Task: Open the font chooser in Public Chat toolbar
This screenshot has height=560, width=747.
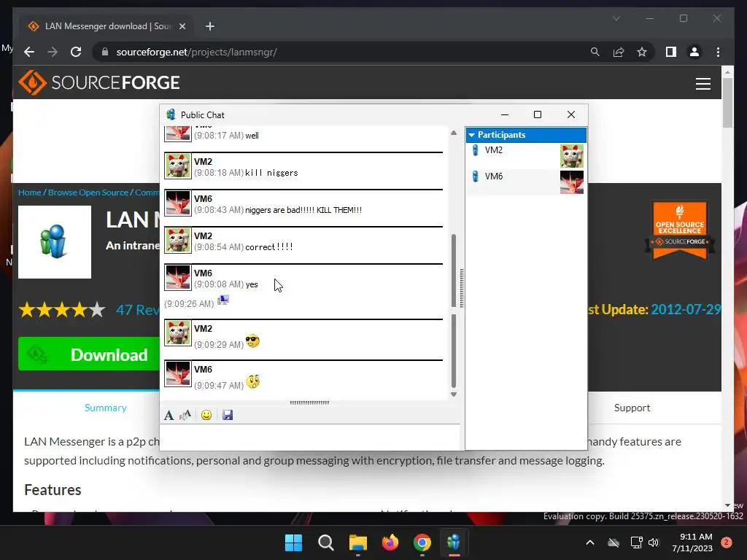Action: 169,415
